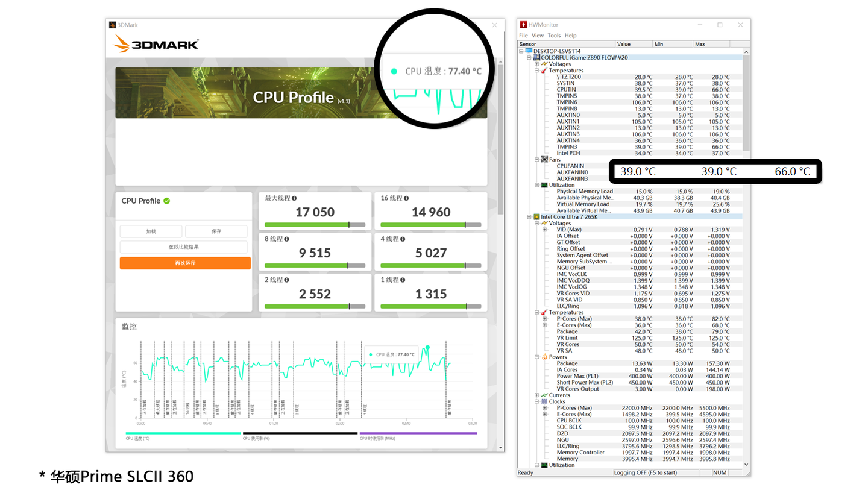This screenshot has width=868, height=496.
Task: Collapse the Fans node
Action: coord(536,159)
